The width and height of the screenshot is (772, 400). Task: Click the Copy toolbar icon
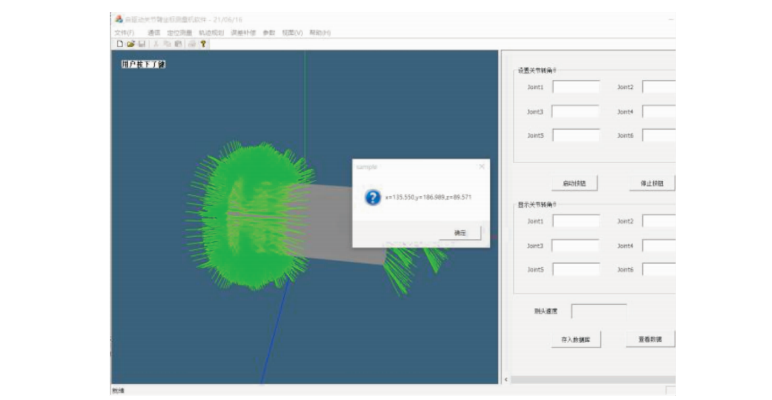point(167,44)
